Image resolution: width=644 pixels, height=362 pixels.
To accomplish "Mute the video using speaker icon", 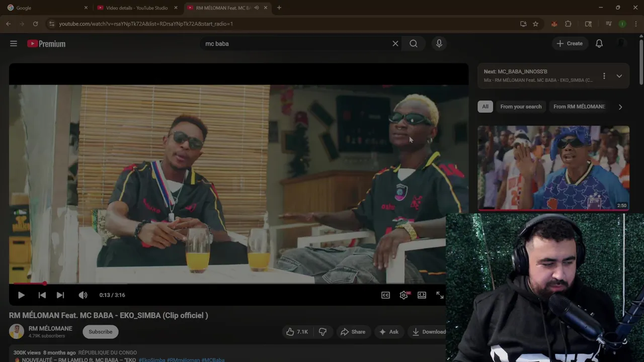I will pos(83,295).
